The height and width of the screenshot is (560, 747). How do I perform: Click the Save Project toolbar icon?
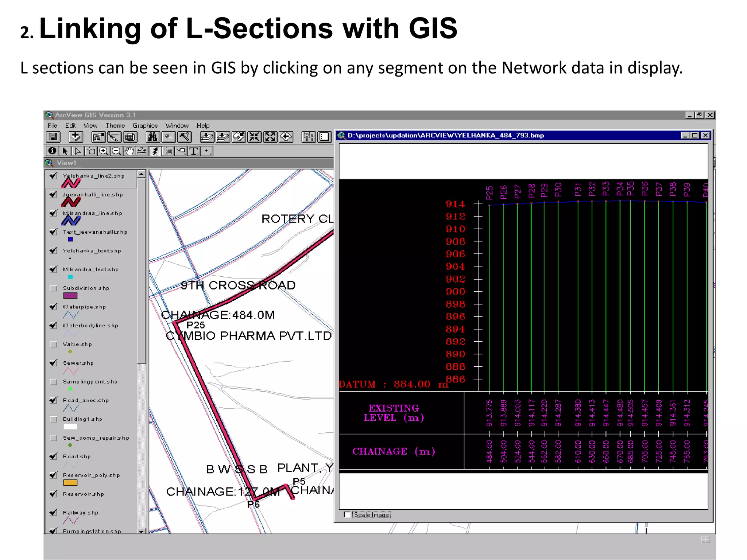click(x=53, y=137)
